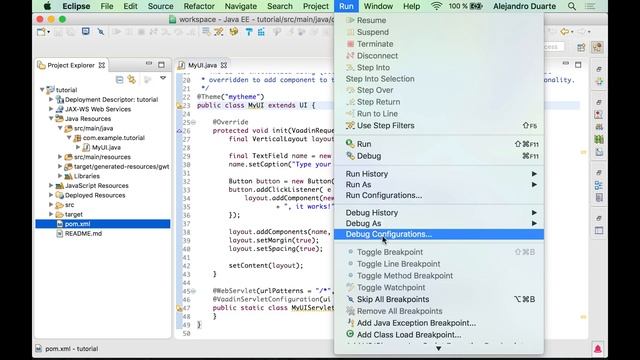
Task: Click the yellow wand toolbar icon
Action: [x=219, y=31]
